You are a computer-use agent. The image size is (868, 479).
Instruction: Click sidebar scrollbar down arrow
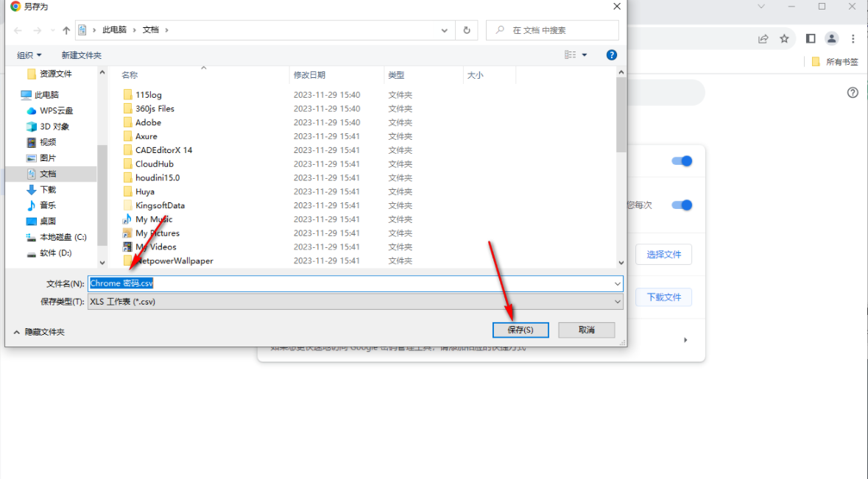[x=102, y=263]
